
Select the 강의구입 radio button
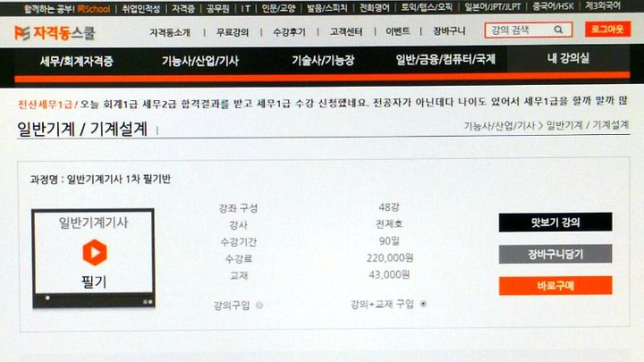click(259, 305)
